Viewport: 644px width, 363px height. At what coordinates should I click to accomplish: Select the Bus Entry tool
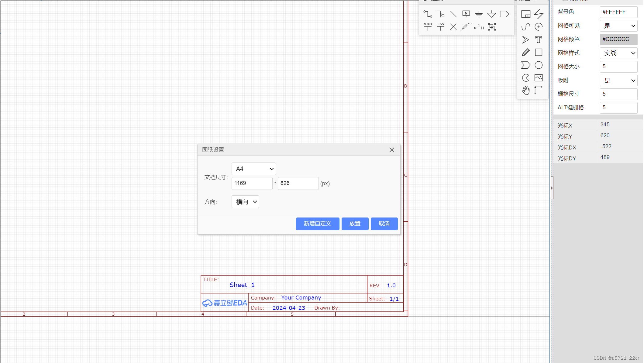pos(453,14)
